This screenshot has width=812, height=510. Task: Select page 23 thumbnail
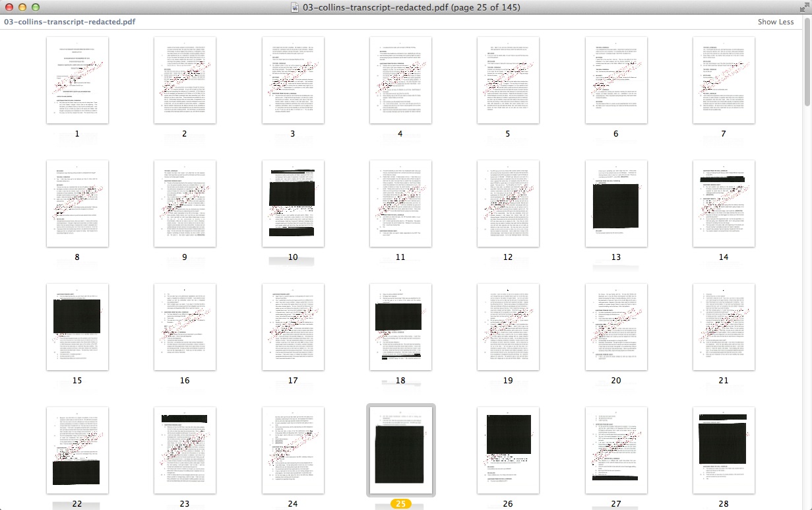(x=185, y=450)
